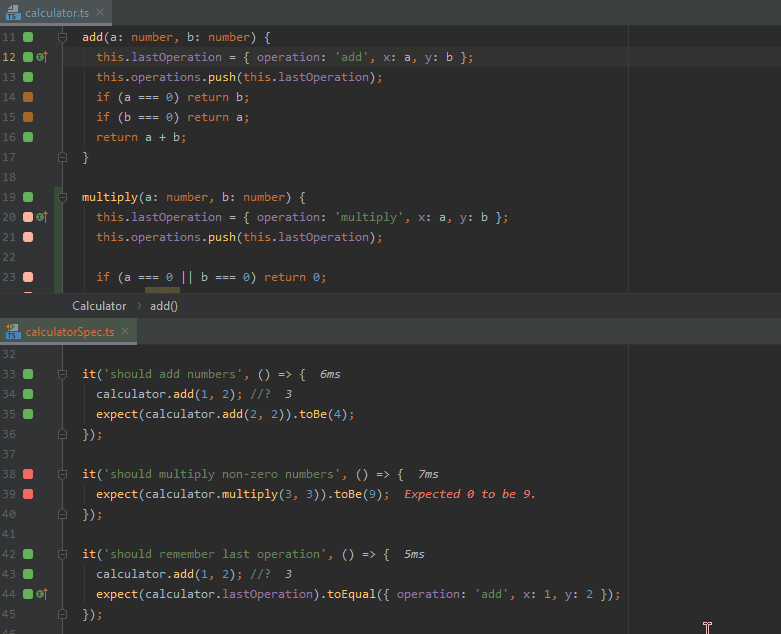Click the green coverage indicator on line 11
781x634 pixels.
point(28,37)
